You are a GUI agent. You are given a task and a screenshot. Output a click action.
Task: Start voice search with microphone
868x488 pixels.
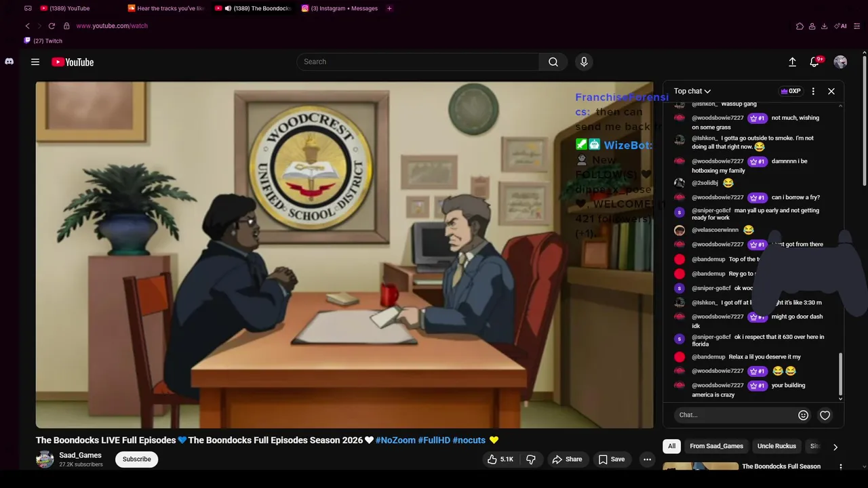[x=584, y=62]
